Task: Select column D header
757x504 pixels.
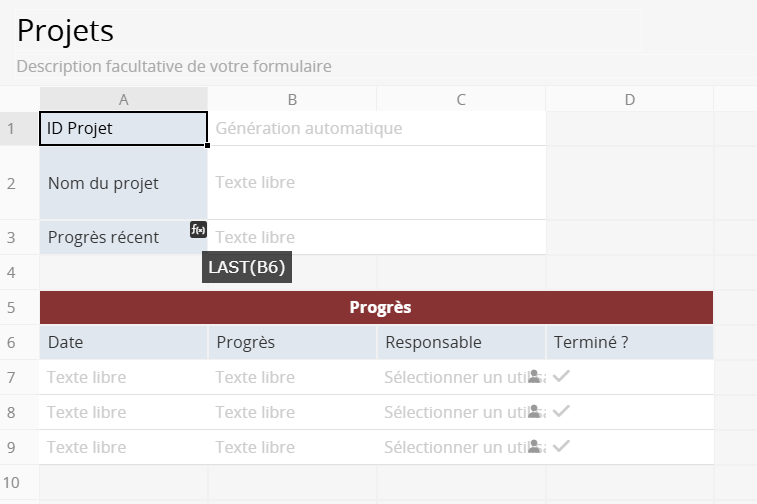Action: [x=629, y=99]
